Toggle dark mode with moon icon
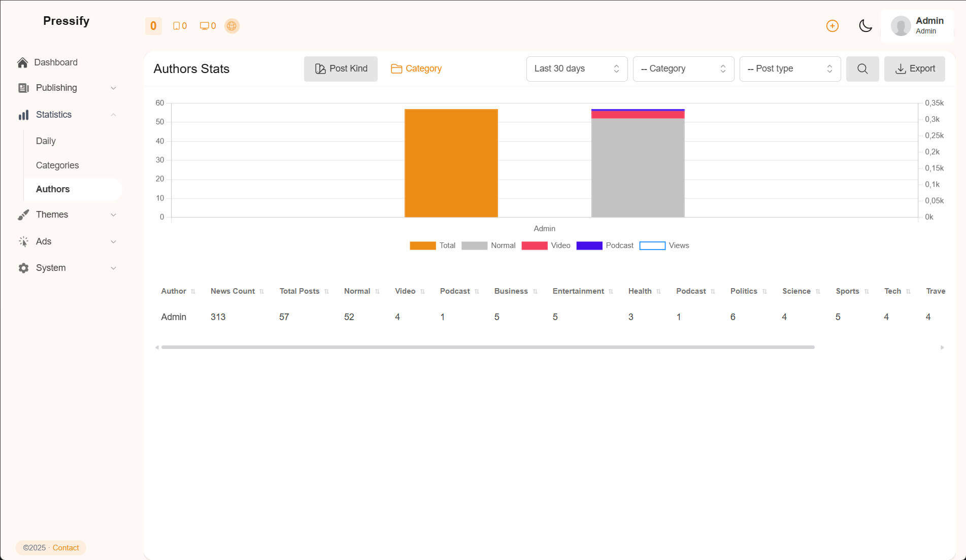The height and width of the screenshot is (560, 966). [865, 26]
